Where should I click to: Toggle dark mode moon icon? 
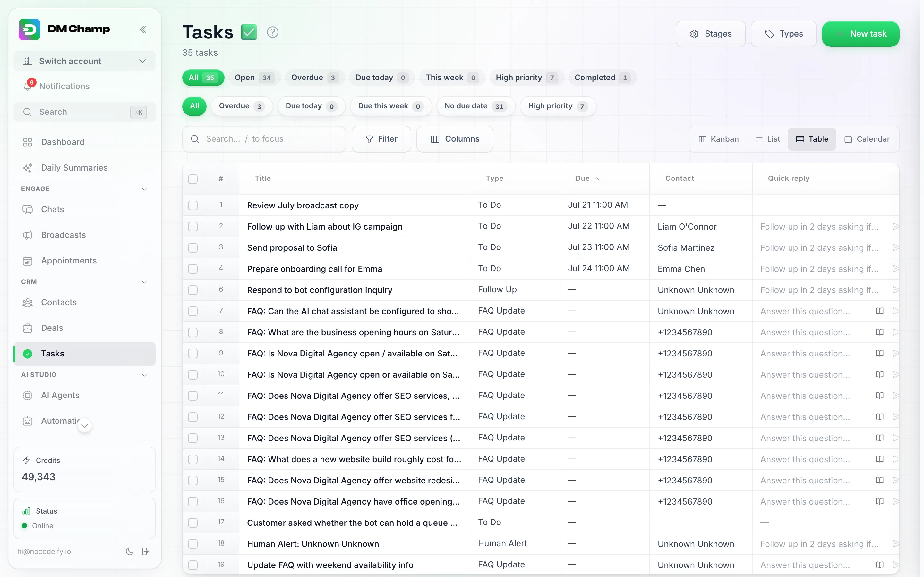pyautogui.click(x=129, y=551)
